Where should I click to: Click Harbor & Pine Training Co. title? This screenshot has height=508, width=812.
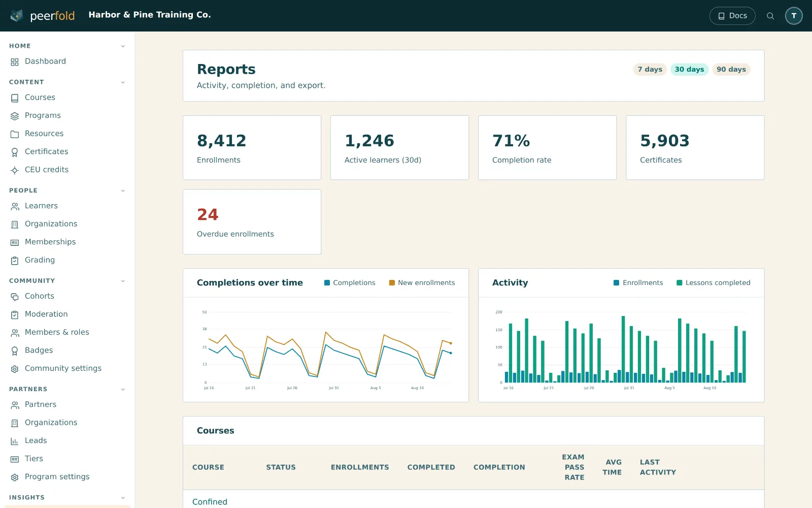(150, 15)
